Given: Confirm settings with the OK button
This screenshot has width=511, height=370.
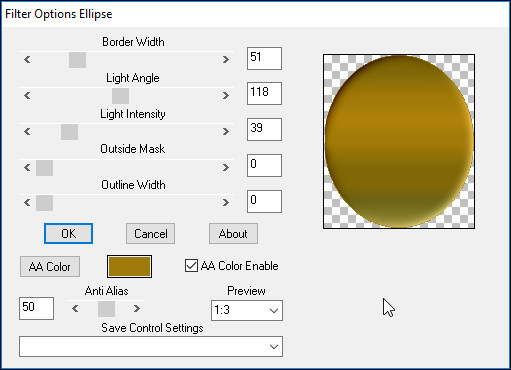Looking at the screenshot, I should tap(68, 234).
